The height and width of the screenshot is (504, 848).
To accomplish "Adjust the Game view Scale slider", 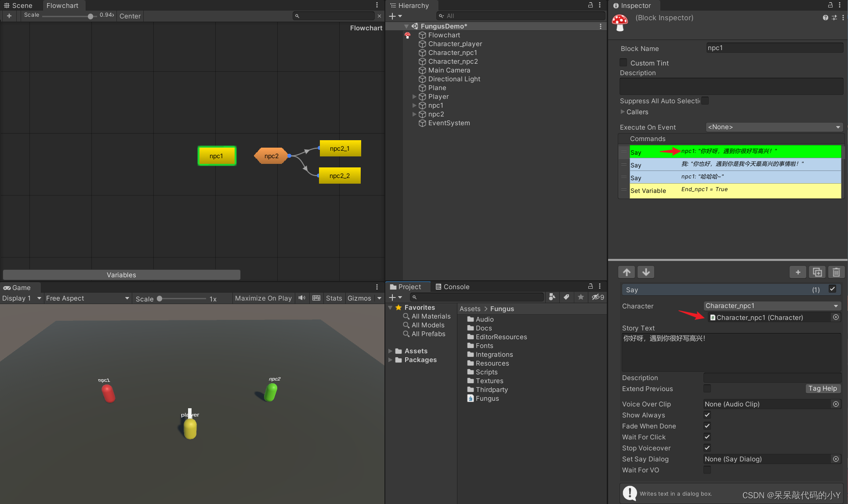I will (x=159, y=298).
